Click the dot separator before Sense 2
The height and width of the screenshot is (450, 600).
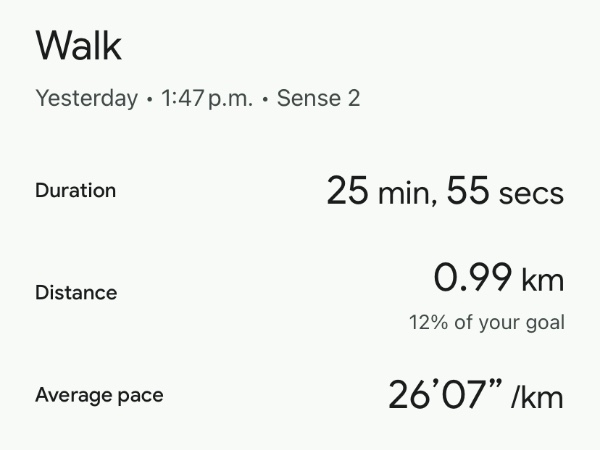[264, 100]
